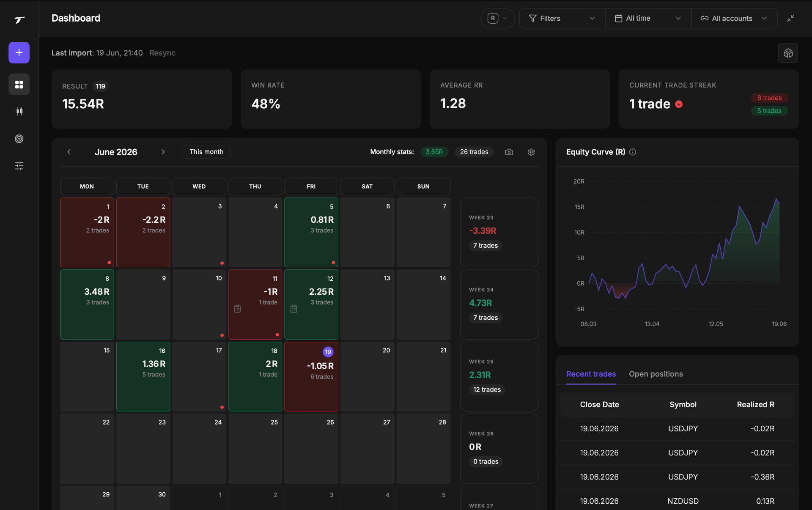
Task: Open the All time date range dropdown
Action: 648,18
